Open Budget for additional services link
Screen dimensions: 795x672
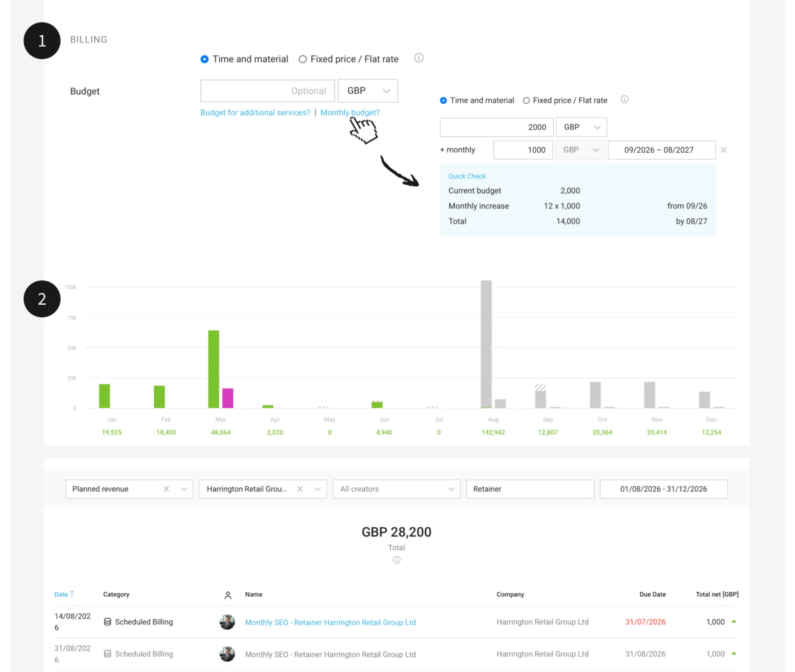coord(255,113)
